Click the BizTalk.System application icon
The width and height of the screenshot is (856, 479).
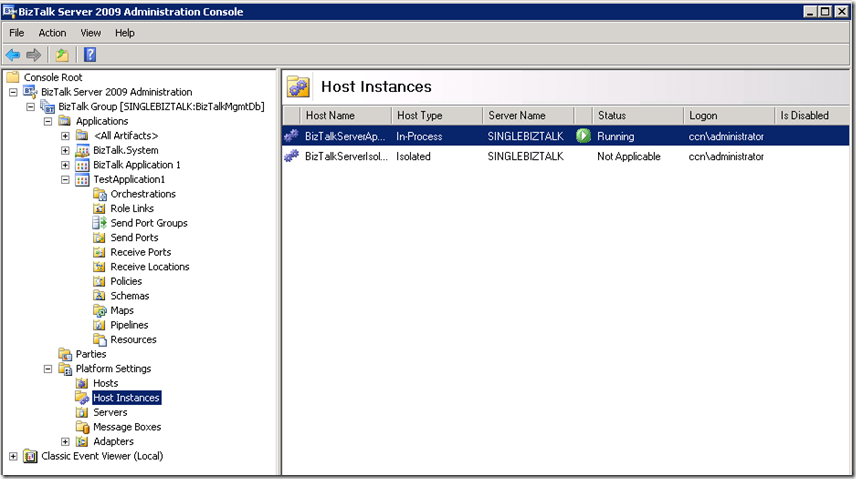82,150
